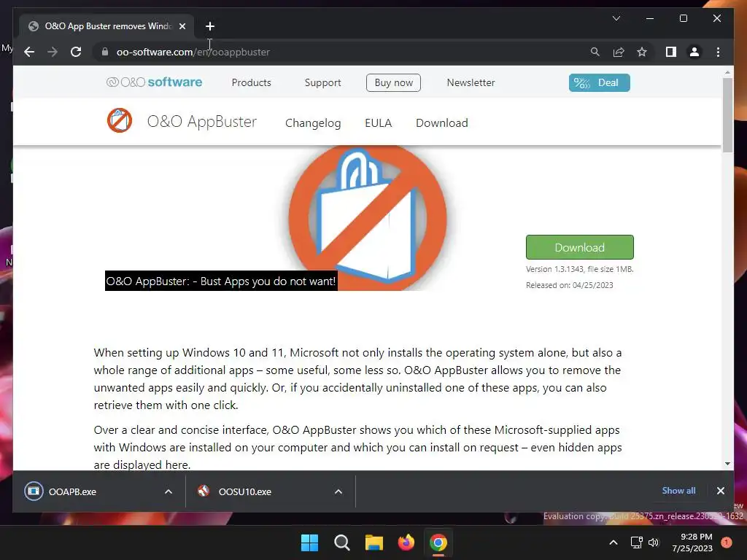The width and height of the screenshot is (747, 560).
Task: Open Windows taskbar Search
Action: [x=341, y=542]
